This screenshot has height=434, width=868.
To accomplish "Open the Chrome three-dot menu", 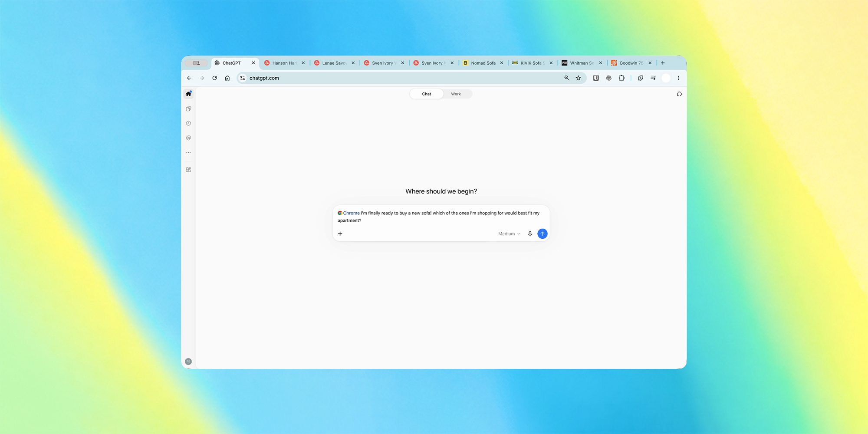I will pyautogui.click(x=678, y=78).
